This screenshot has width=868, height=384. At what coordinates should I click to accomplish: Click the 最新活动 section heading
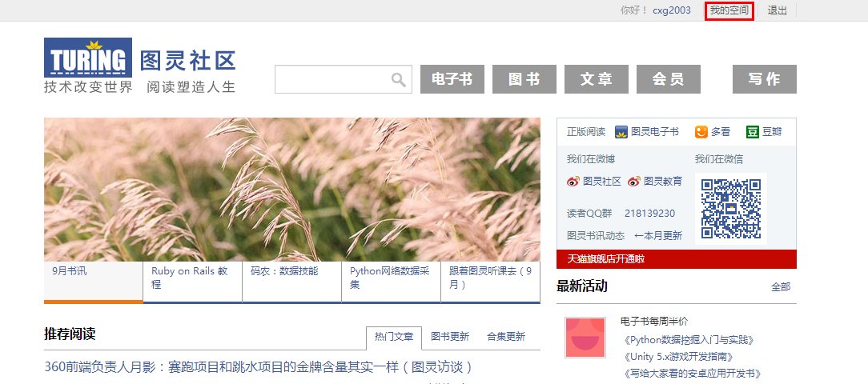click(582, 286)
